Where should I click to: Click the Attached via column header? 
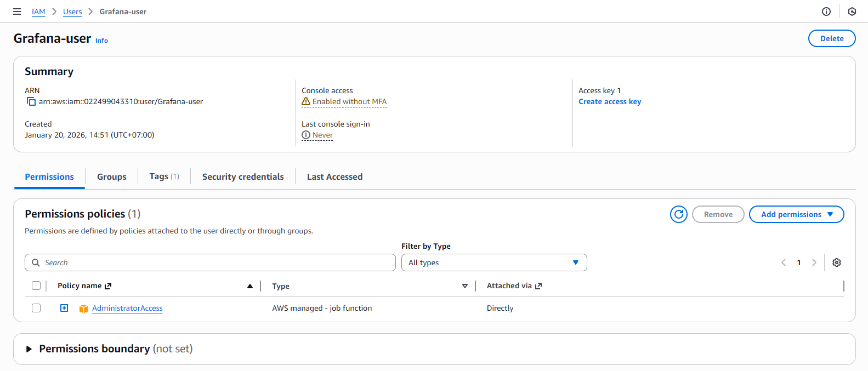509,286
